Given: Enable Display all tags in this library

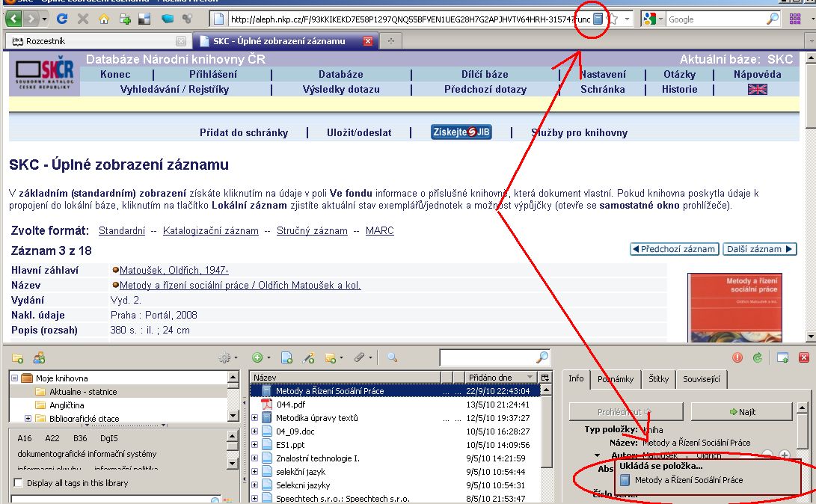Looking at the screenshot, I should (19, 483).
